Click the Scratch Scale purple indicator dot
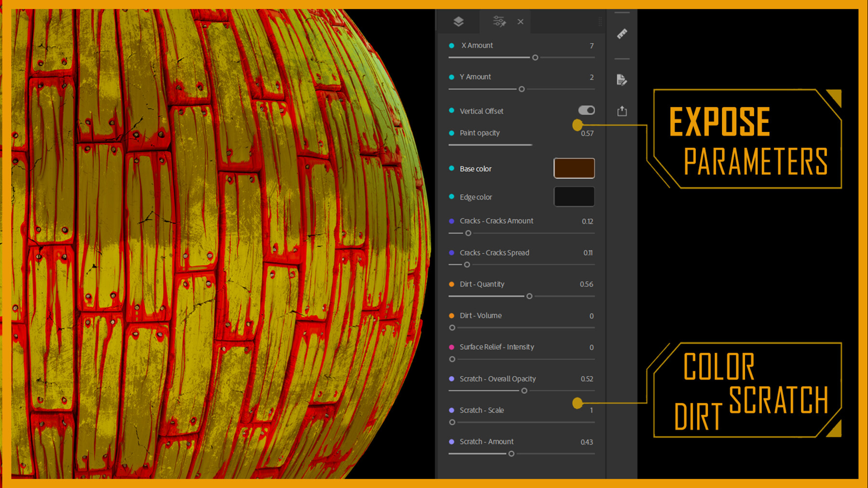Image resolution: width=868 pixels, height=488 pixels. 451,410
